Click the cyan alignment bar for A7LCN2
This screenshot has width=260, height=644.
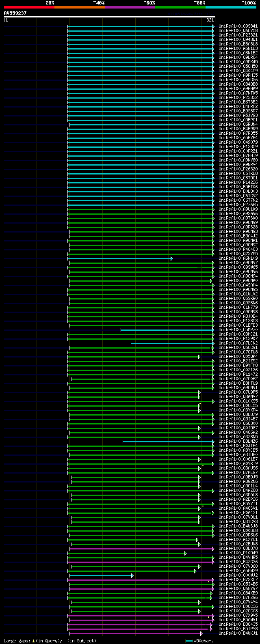point(172,343)
